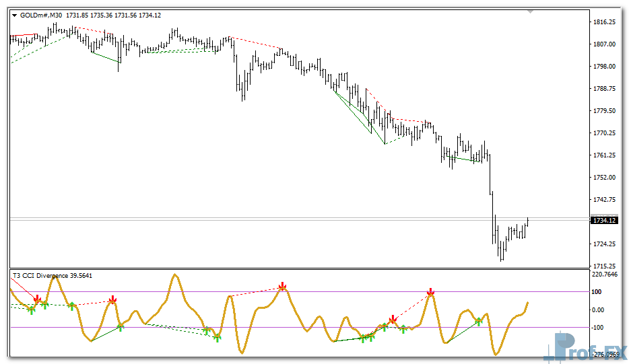The image size is (629, 364).
Task: Click the -100 level label on indicator scale
Action: 598,328
